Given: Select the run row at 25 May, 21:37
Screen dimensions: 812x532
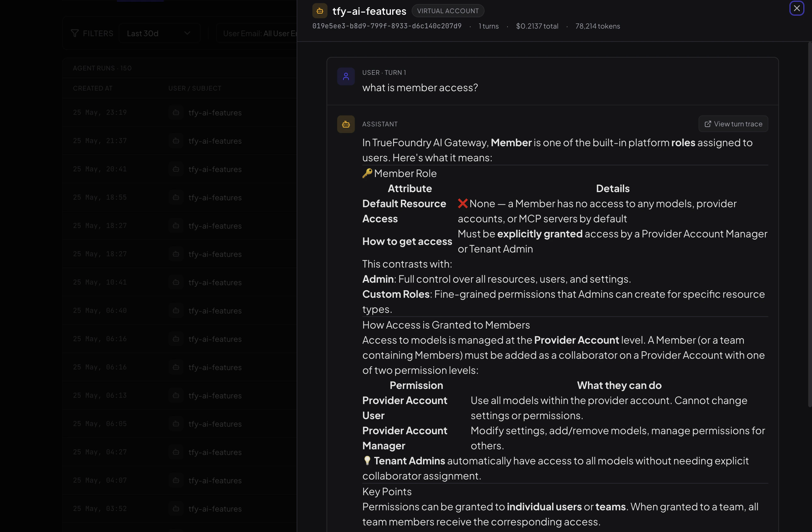Looking at the screenshot, I should pyautogui.click(x=179, y=141).
